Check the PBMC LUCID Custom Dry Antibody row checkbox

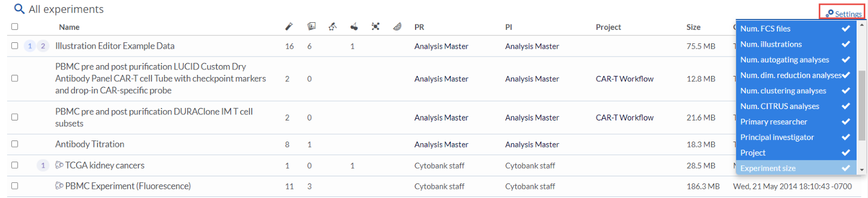(x=15, y=78)
